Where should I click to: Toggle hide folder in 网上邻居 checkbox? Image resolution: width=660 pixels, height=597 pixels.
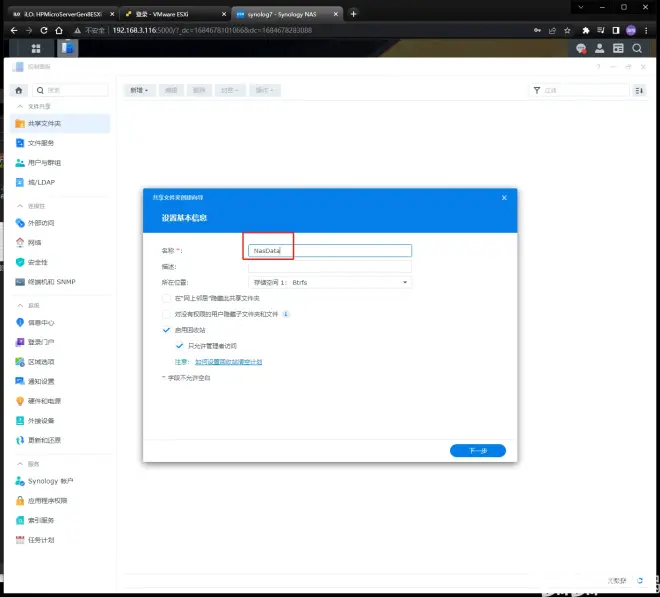(x=166, y=298)
